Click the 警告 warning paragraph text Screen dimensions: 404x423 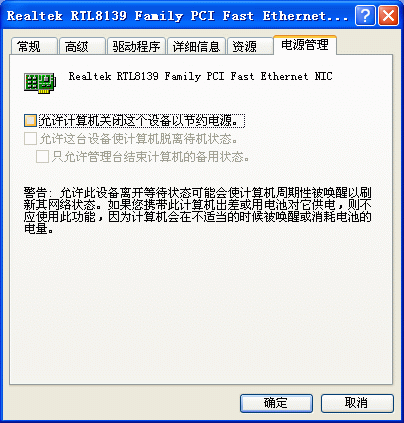(197, 211)
